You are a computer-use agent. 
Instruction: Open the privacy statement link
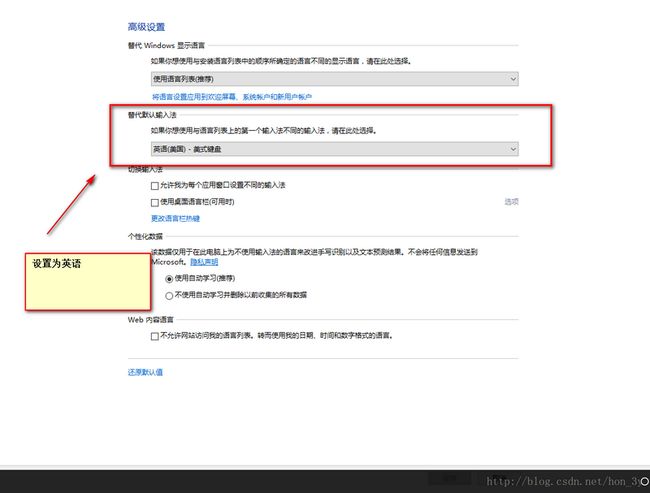coord(204,262)
